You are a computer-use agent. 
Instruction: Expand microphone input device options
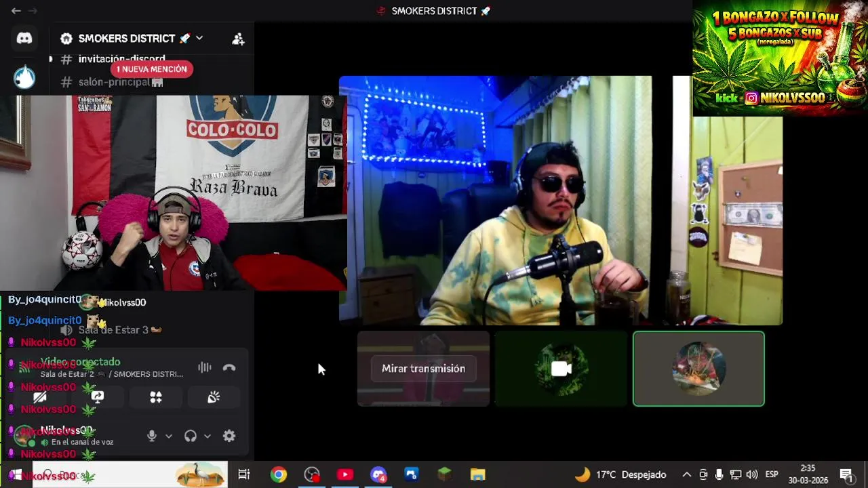point(169,436)
